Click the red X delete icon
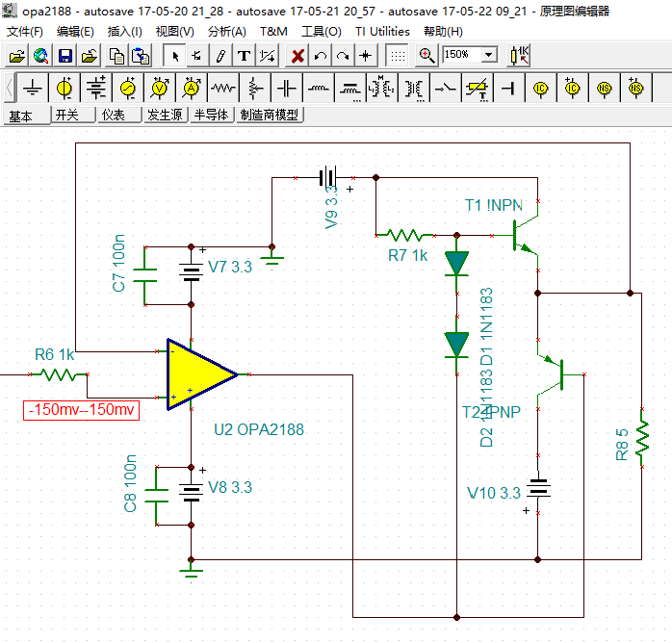This screenshot has width=672, height=643. click(297, 56)
